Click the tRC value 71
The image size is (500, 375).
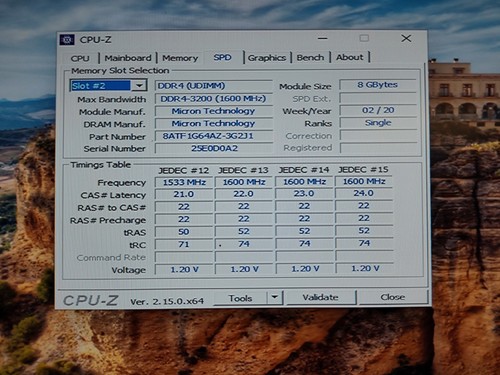[184, 244]
